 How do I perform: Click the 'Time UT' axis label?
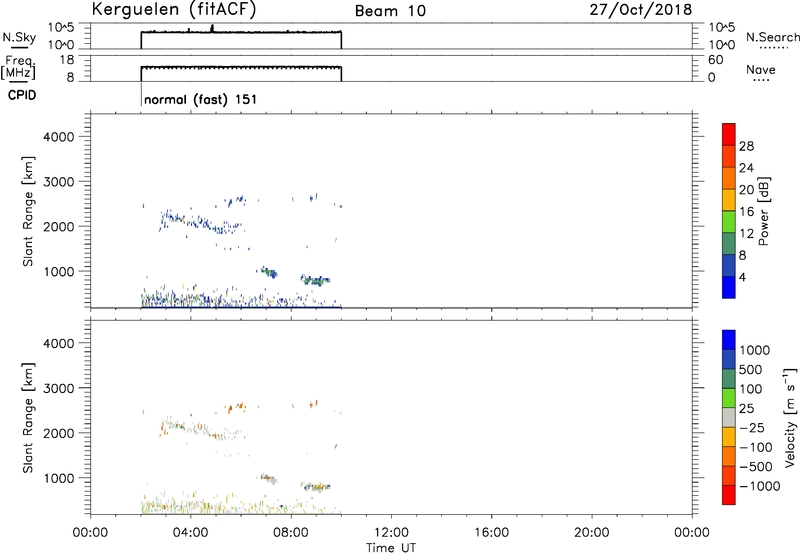(x=391, y=548)
